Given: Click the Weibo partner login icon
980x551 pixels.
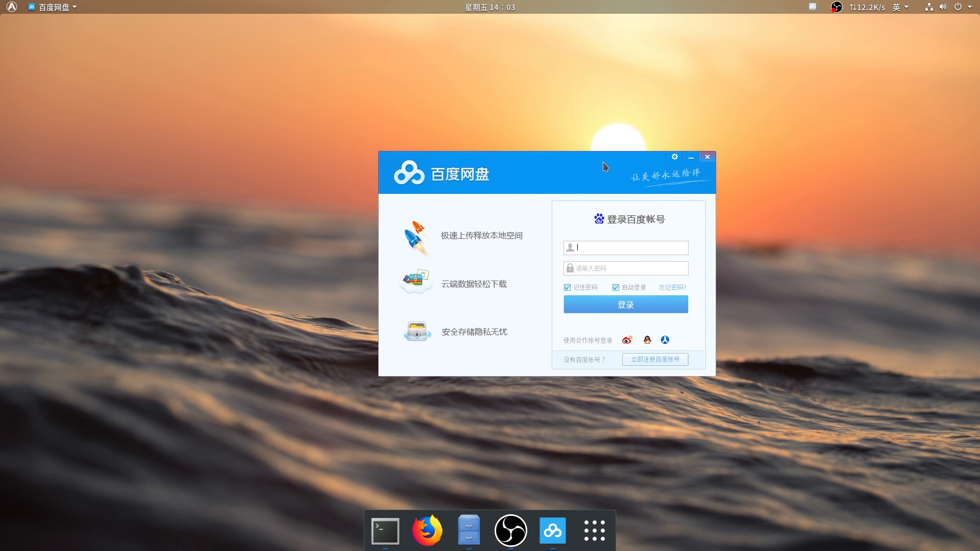Looking at the screenshot, I should pyautogui.click(x=627, y=340).
